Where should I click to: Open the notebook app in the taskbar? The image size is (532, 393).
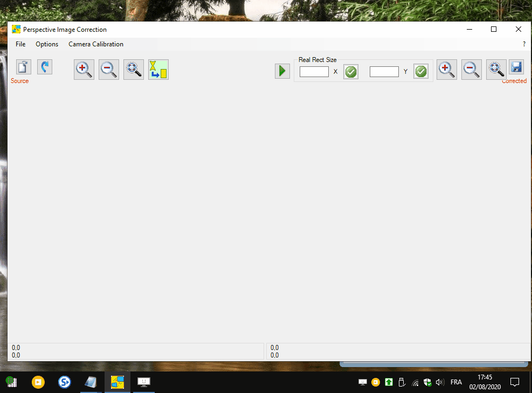tap(91, 382)
